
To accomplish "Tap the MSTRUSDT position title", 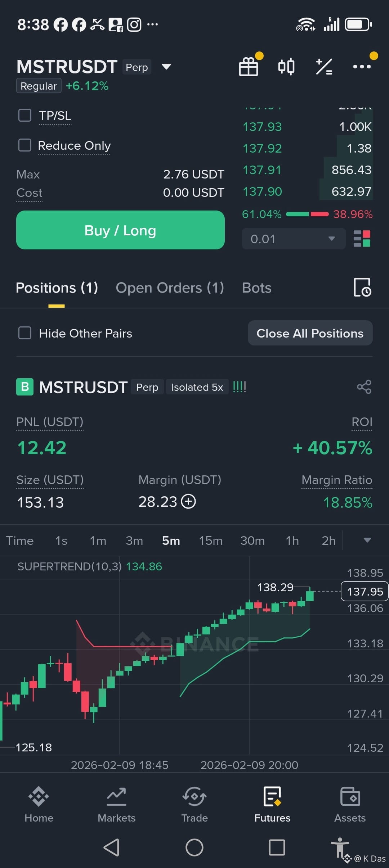I will tap(83, 387).
